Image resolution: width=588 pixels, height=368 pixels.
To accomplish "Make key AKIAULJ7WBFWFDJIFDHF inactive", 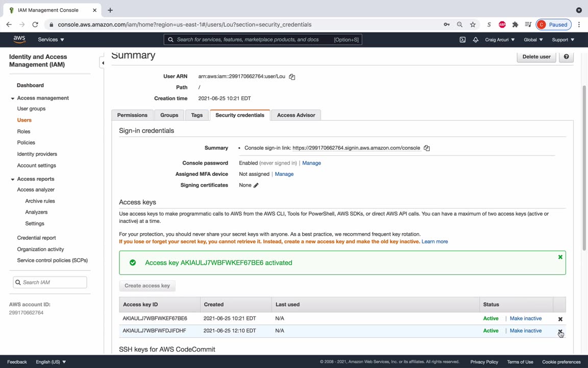I will pyautogui.click(x=525, y=331).
